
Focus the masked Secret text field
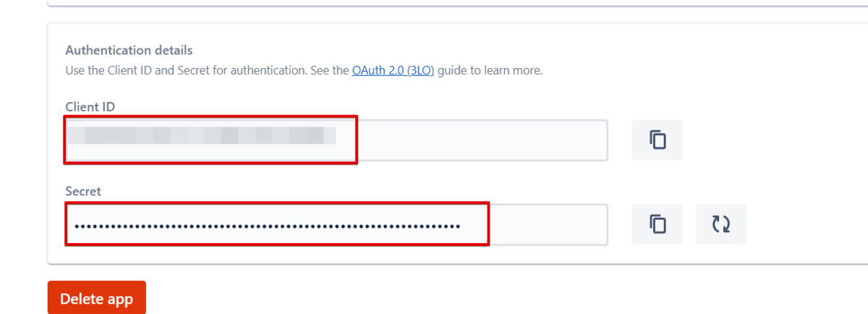[336, 224]
